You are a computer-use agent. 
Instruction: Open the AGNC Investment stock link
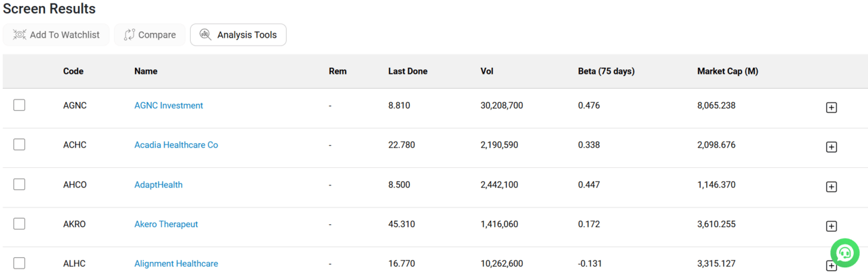point(169,105)
